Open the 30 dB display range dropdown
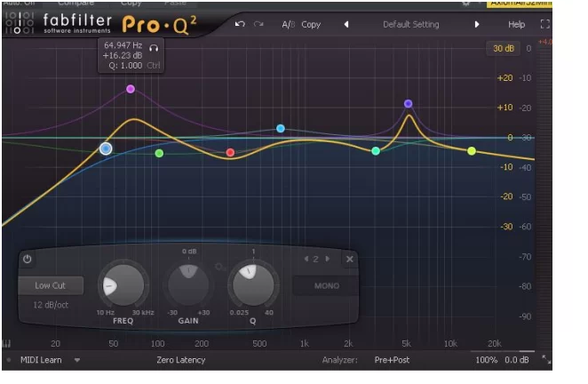This screenshot has width=588, height=384. (504, 48)
